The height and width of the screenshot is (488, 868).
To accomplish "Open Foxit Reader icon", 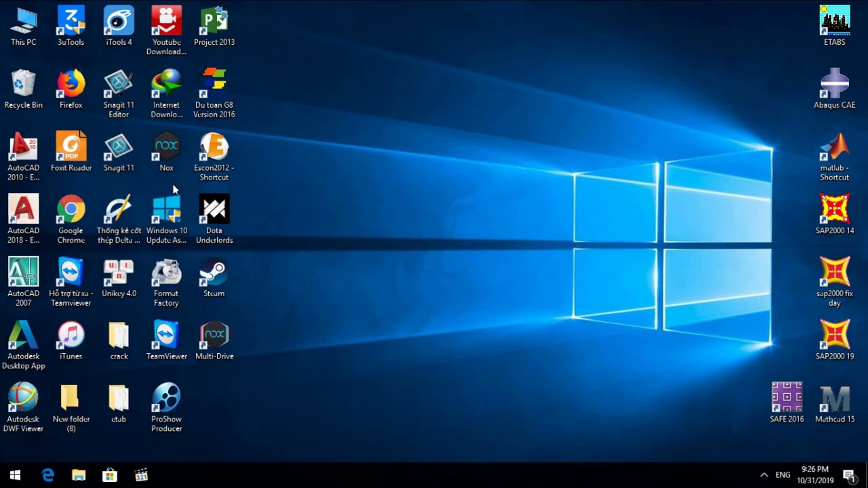I will point(71,152).
